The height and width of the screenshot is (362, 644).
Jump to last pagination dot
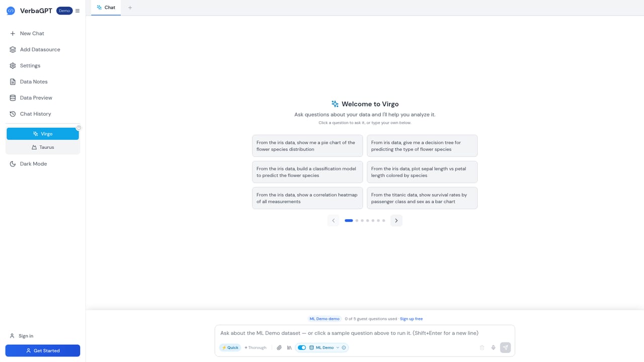[x=384, y=220]
